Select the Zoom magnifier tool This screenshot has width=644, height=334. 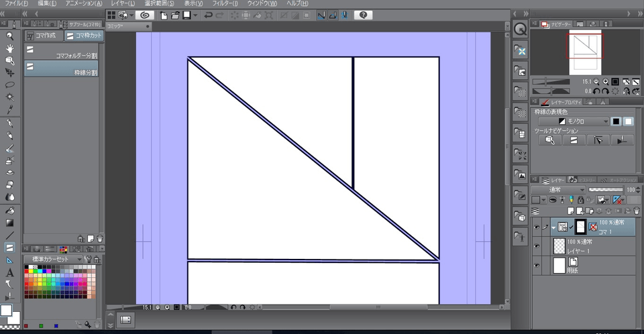coord(10,36)
